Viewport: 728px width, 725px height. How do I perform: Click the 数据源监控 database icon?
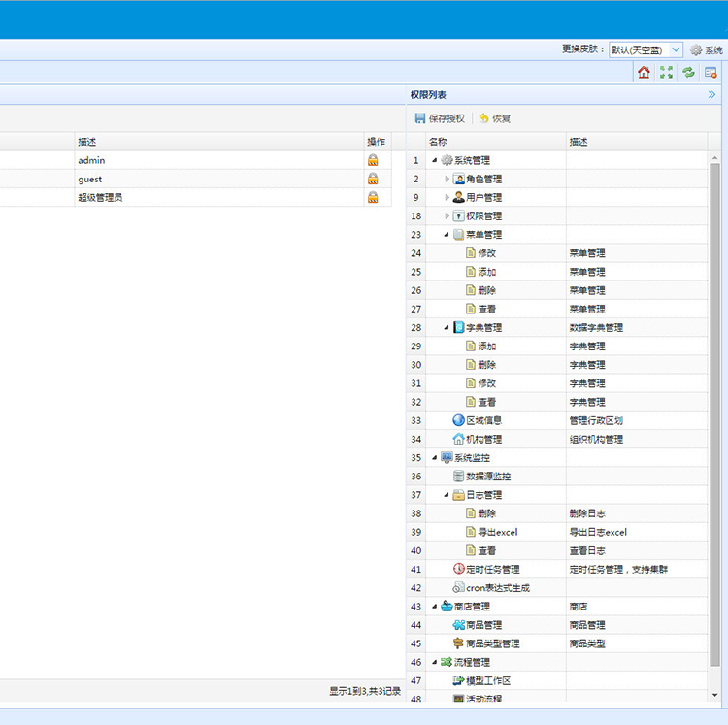459,476
